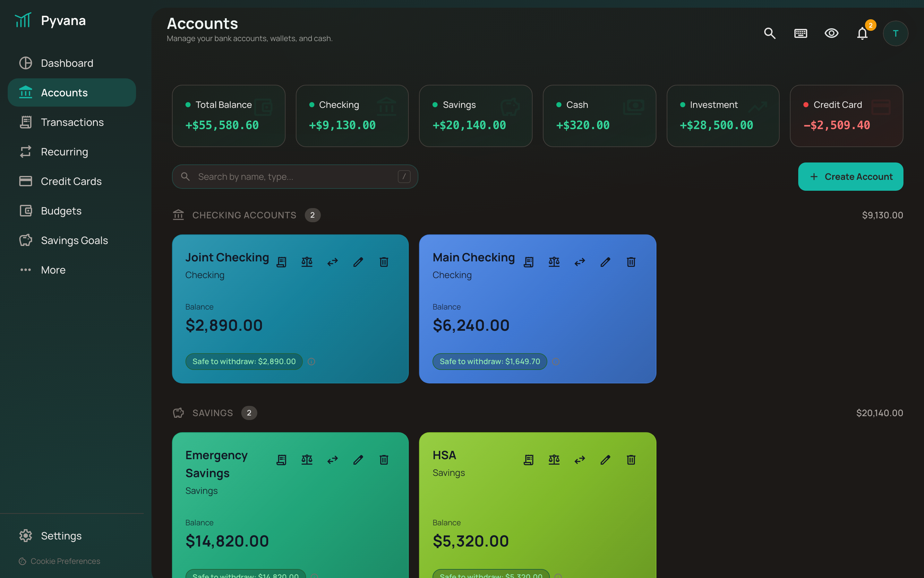Screen dimensions: 924x578
Task: Expand the More menu
Action: (x=72, y=270)
